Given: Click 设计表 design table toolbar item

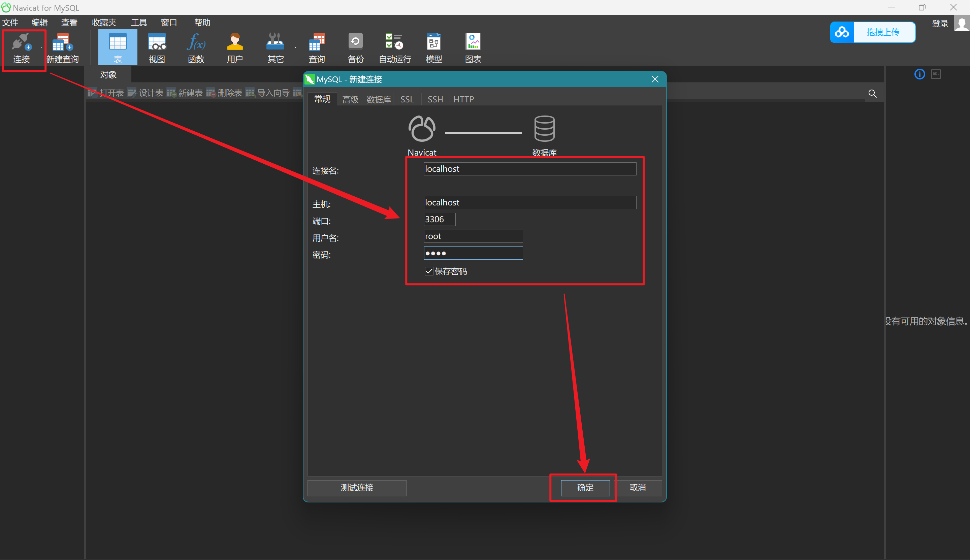Looking at the screenshot, I should pyautogui.click(x=145, y=93).
